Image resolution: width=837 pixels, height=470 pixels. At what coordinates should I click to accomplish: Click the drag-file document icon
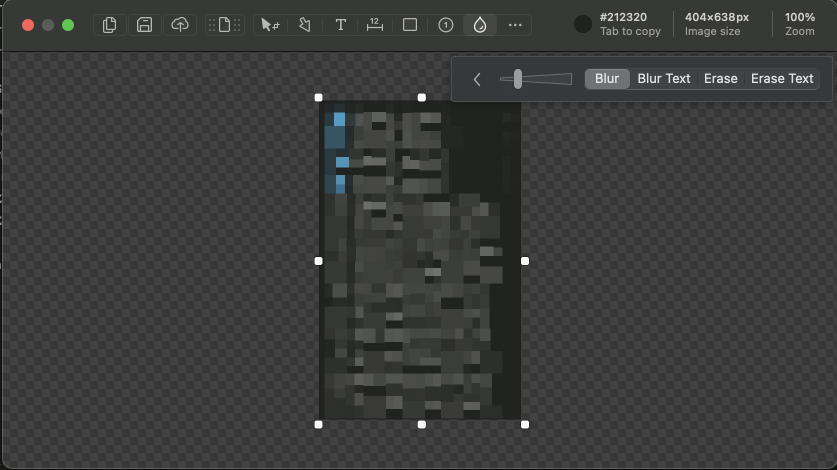click(225, 25)
